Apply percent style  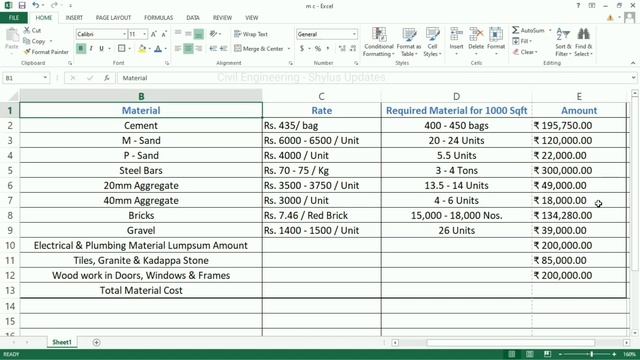pos(318,49)
